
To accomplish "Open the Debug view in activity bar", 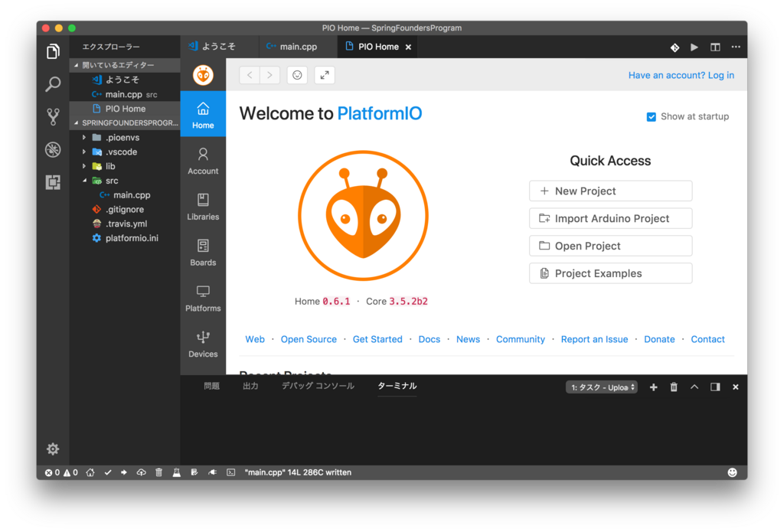I will 53,149.
